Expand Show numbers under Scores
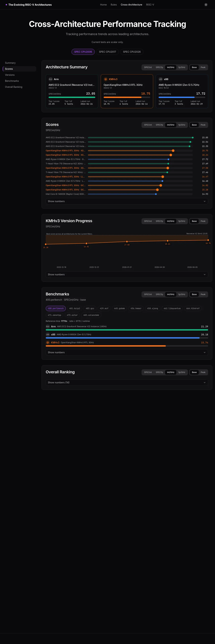The image size is (215, 644). (127, 201)
